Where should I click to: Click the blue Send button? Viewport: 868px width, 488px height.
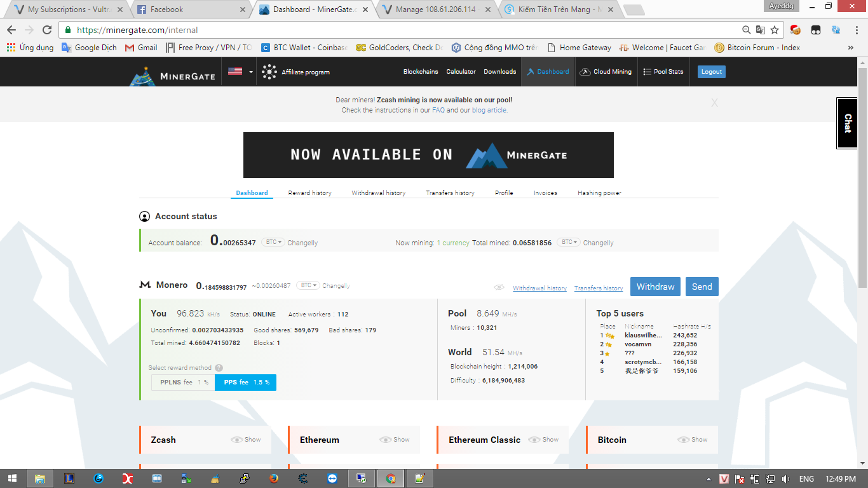click(702, 287)
